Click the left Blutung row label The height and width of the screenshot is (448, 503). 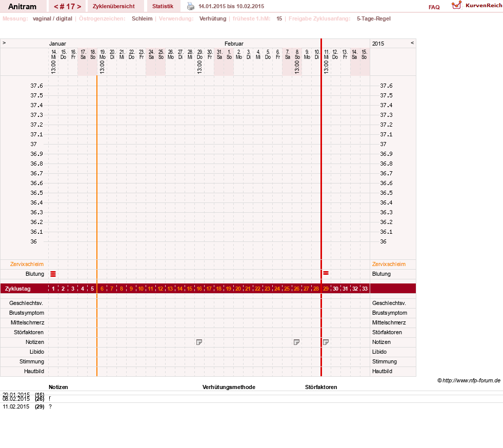[x=35, y=274]
